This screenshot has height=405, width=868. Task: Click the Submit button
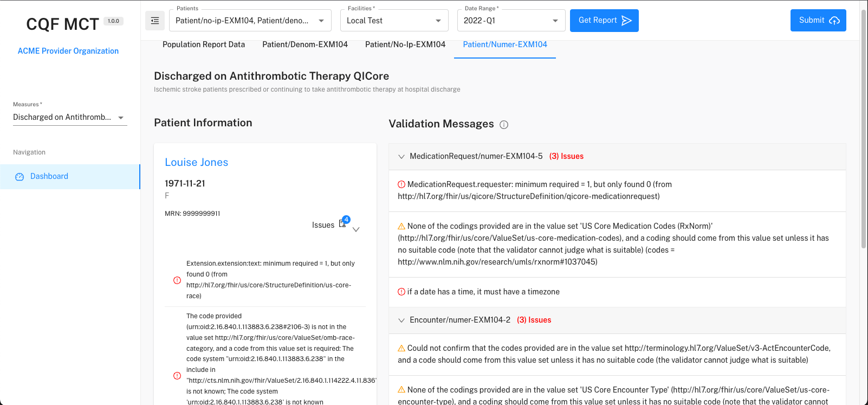(818, 21)
